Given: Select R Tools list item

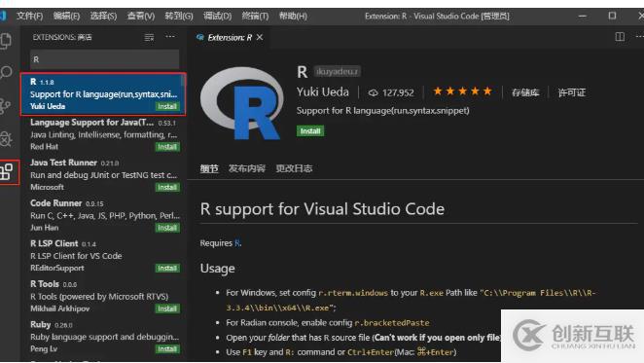Looking at the screenshot, I should point(103,296).
